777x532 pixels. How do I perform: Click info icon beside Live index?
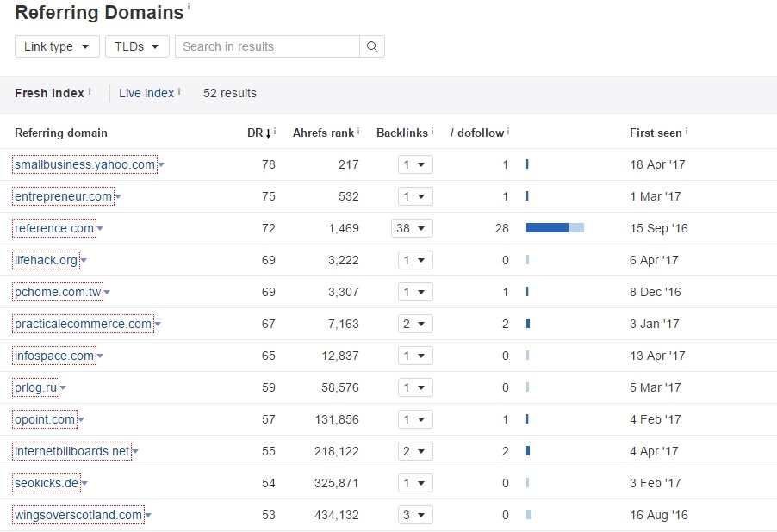[x=179, y=91]
